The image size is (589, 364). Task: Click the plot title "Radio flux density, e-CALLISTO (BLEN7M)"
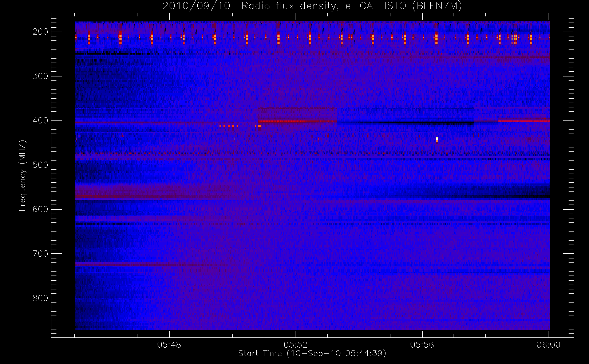coord(352,6)
